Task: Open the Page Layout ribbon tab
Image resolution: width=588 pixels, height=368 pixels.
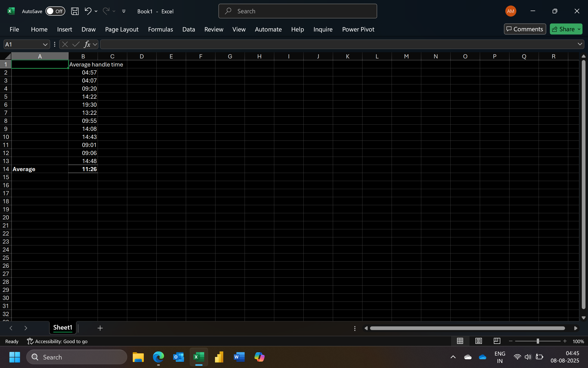Action: (122, 29)
